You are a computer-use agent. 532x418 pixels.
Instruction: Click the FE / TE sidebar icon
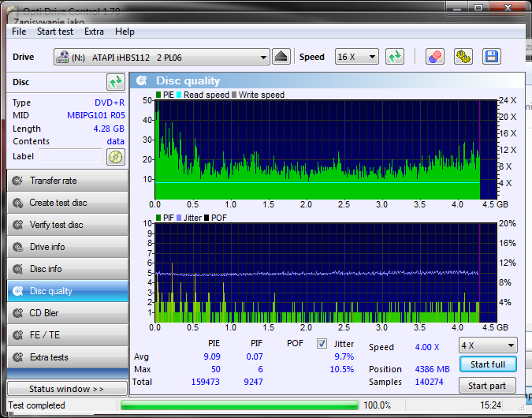pos(17,335)
